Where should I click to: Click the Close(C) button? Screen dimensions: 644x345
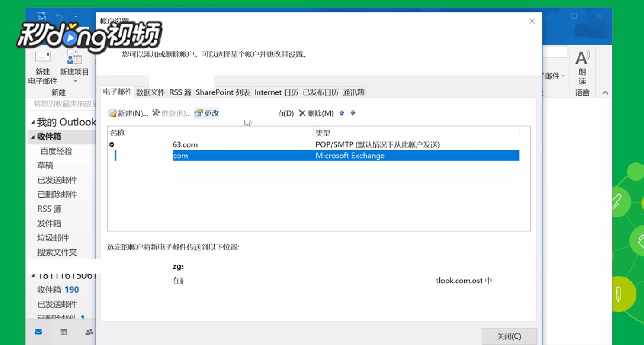pos(509,337)
